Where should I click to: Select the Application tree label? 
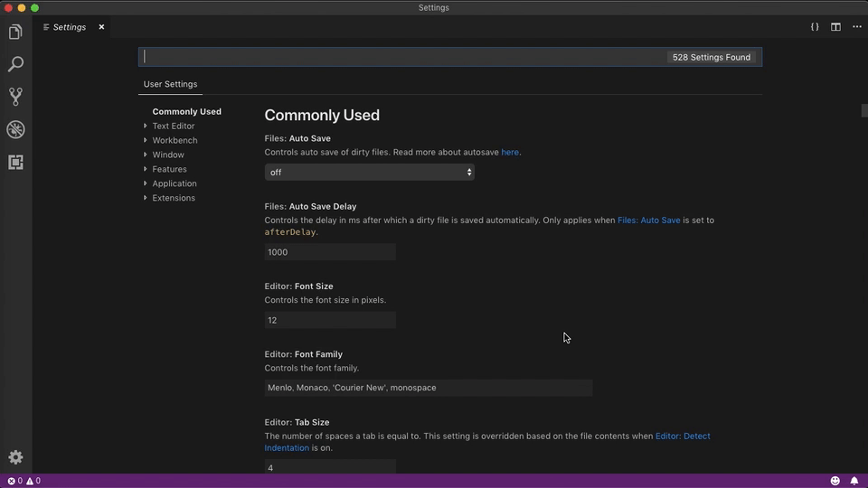(175, 183)
